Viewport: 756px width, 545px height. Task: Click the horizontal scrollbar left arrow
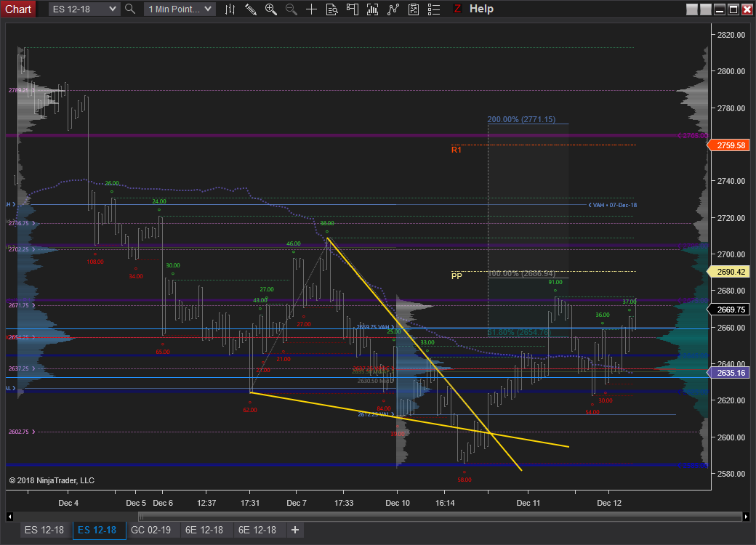9,517
